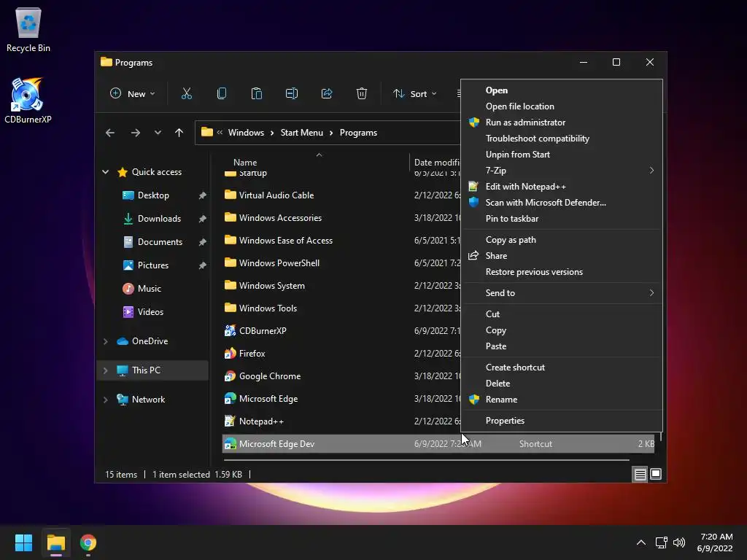Choose Run as administrator

(x=562, y=122)
